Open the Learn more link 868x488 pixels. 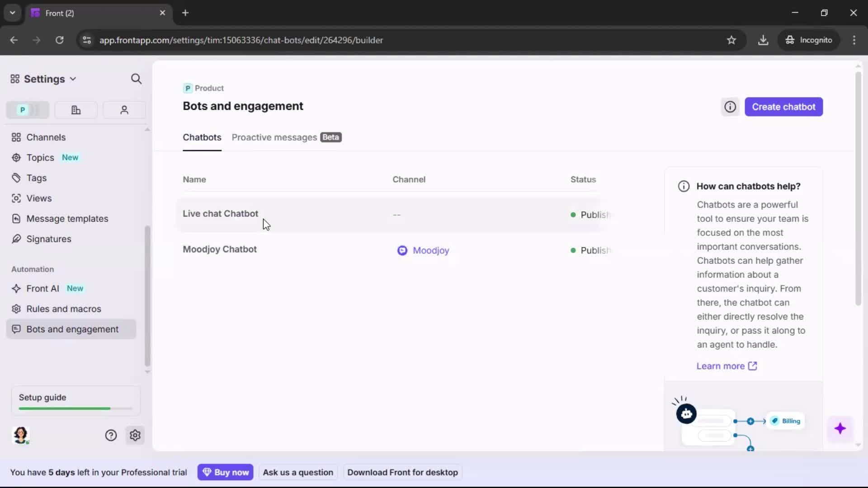(x=721, y=366)
